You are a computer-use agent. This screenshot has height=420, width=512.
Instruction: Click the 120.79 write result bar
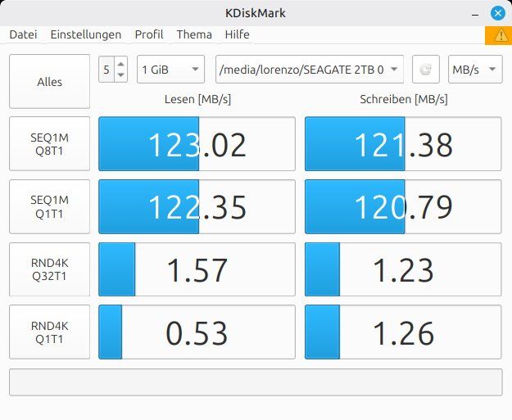pos(403,206)
